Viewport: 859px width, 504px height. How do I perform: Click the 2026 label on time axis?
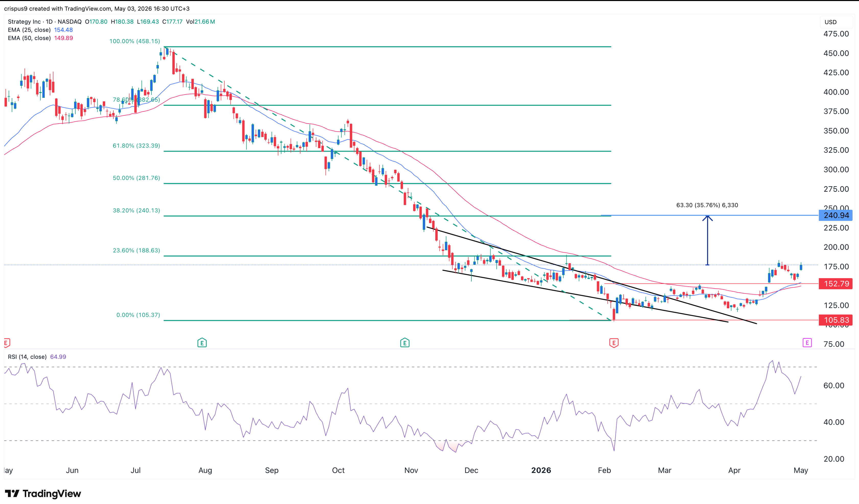tap(541, 470)
